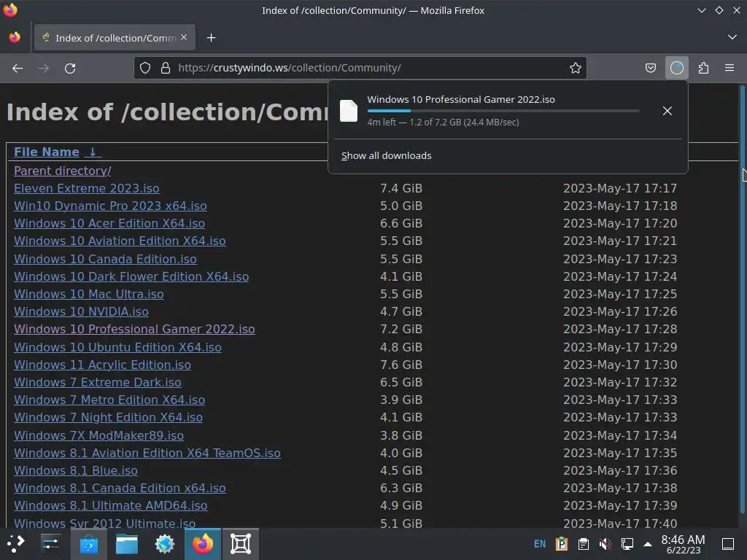This screenshot has width=747, height=560.
Task: Open Windows 7 Metro Edition X64.iso
Action: click(x=109, y=400)
